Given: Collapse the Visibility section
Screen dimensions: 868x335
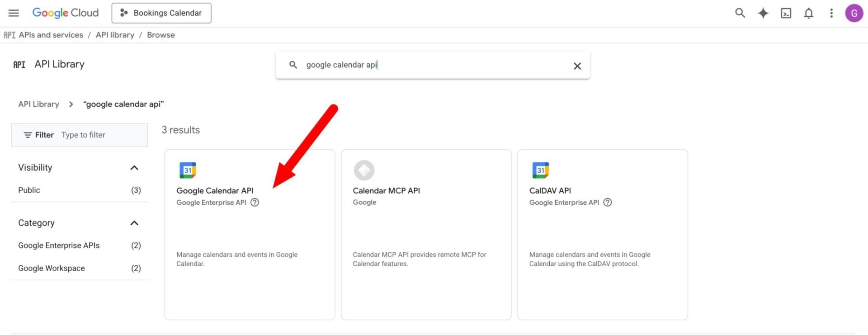Looking at the screenshot, I should pos(134,168).
